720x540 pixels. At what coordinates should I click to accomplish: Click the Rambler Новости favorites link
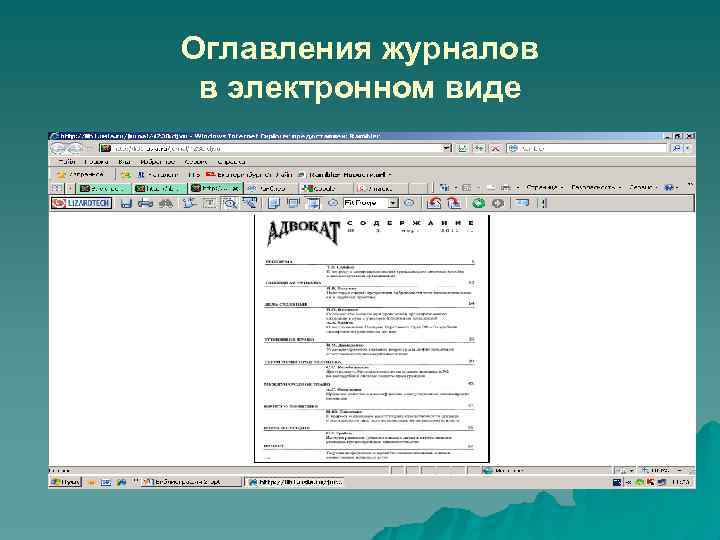346,174
